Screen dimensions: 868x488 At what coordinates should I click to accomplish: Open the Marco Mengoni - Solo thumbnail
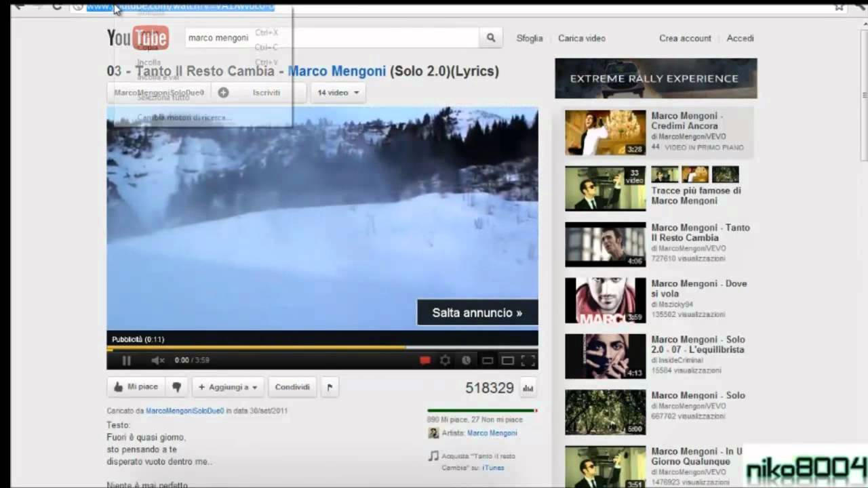[x=606, y=412]
